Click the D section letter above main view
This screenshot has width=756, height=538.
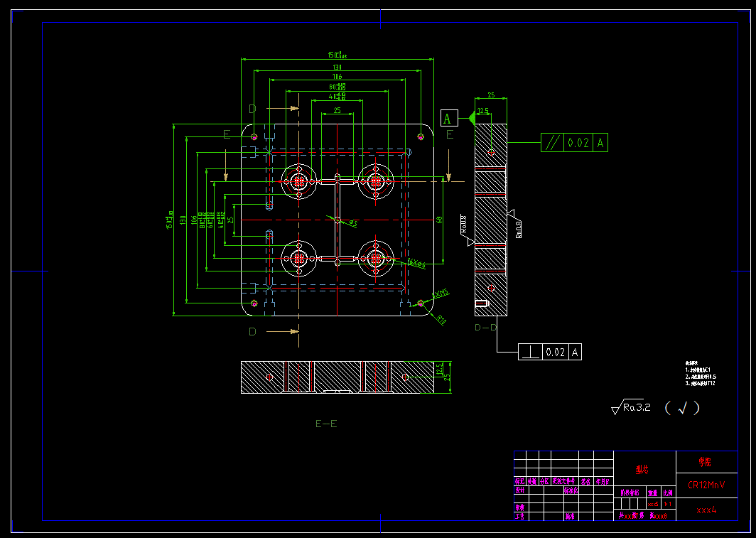[x=253, y=109]
